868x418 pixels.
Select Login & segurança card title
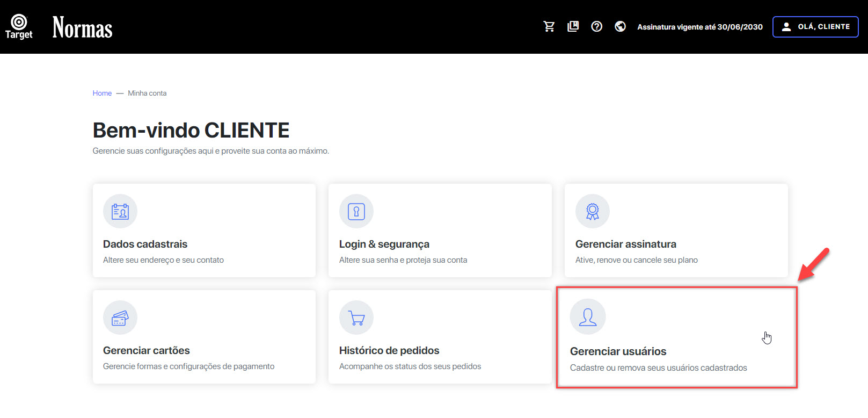coord(384,244)
